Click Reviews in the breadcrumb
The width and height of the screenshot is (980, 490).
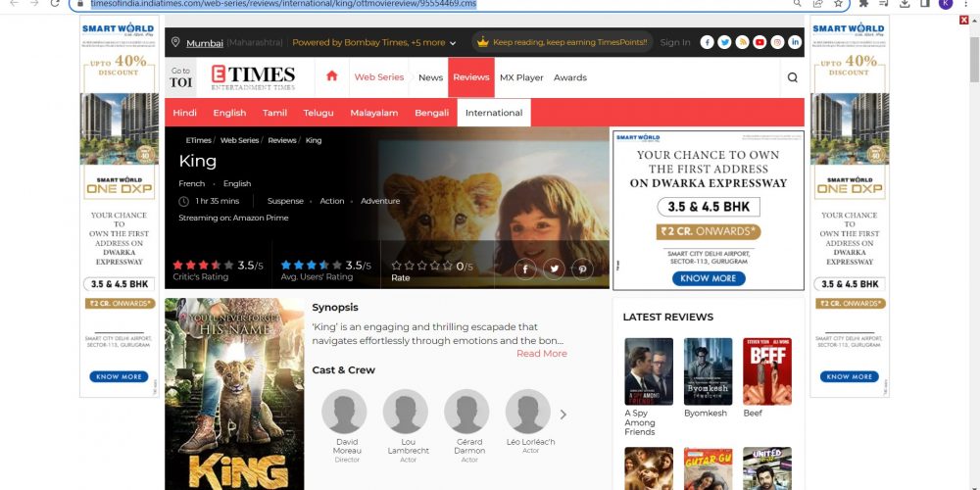[x=282, y=140]
